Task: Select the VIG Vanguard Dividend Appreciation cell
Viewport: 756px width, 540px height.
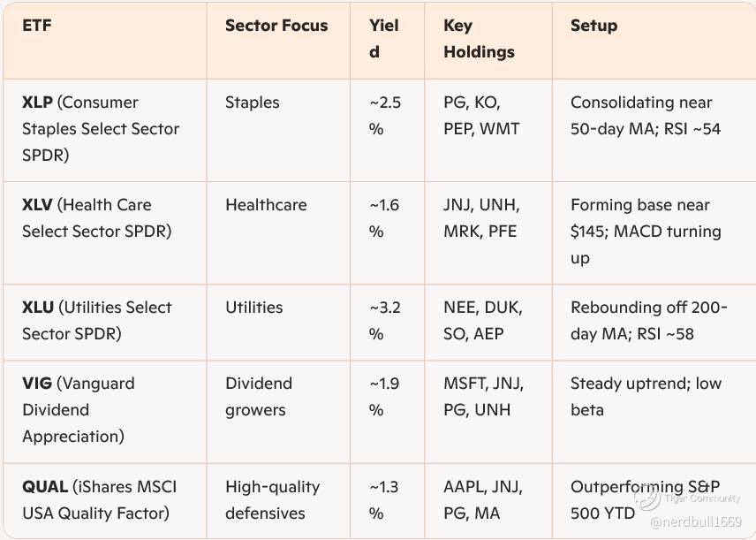Action: click(x=79, y=410)
